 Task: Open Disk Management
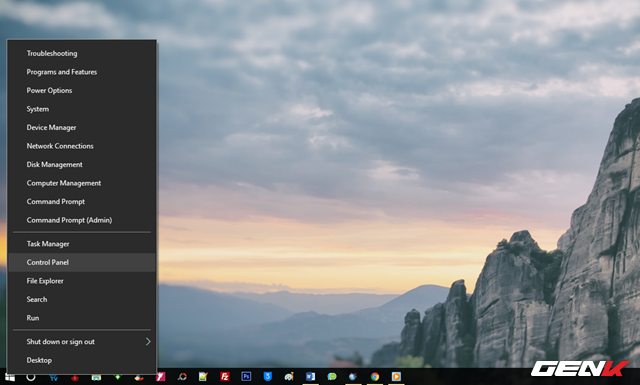pyautogui.click(x=82, y=165)
